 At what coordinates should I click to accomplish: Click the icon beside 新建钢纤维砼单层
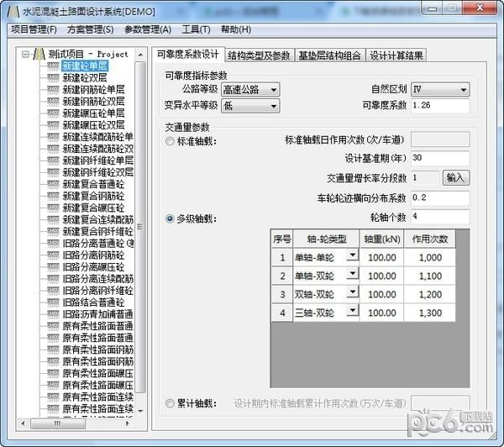(53, 160)
